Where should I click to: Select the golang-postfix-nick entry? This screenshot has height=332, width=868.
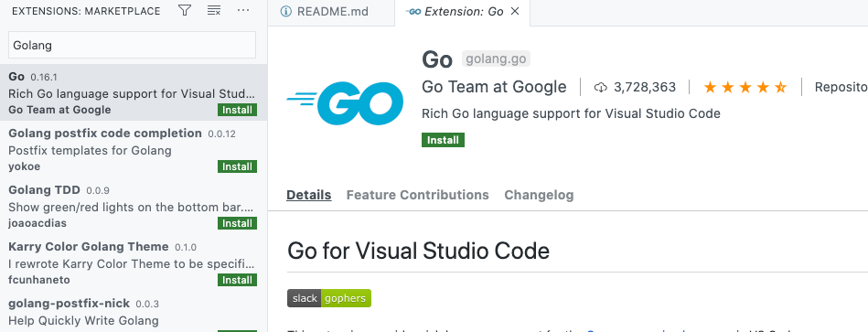click(134, 312)
